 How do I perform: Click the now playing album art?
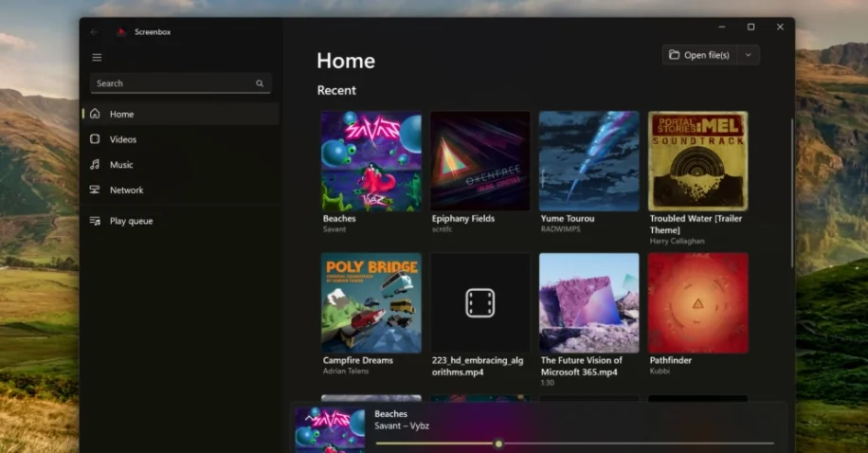(x=330, y=430)
